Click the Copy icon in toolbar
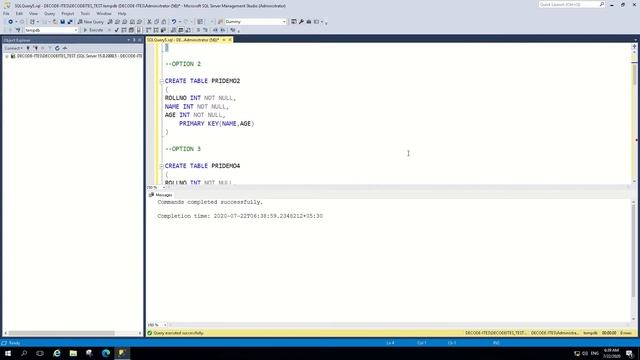The height and width of the screenshot is (360, 640). click(x=157, y=22)
